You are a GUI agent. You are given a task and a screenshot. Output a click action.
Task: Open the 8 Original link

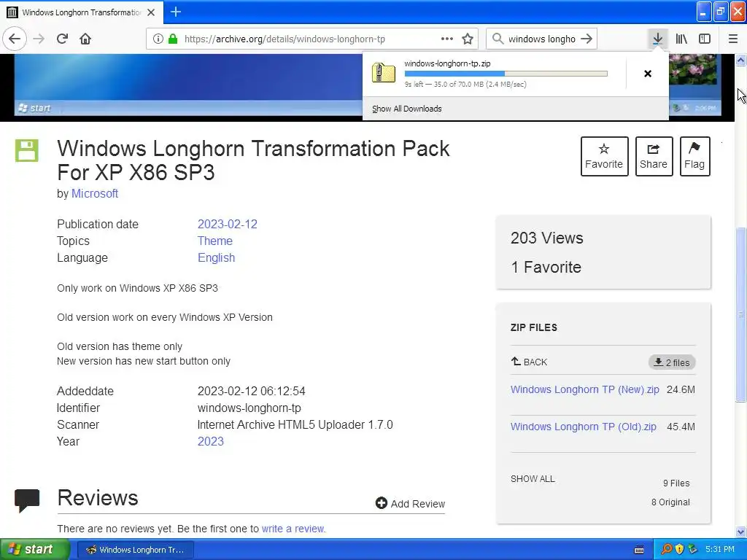670,502
